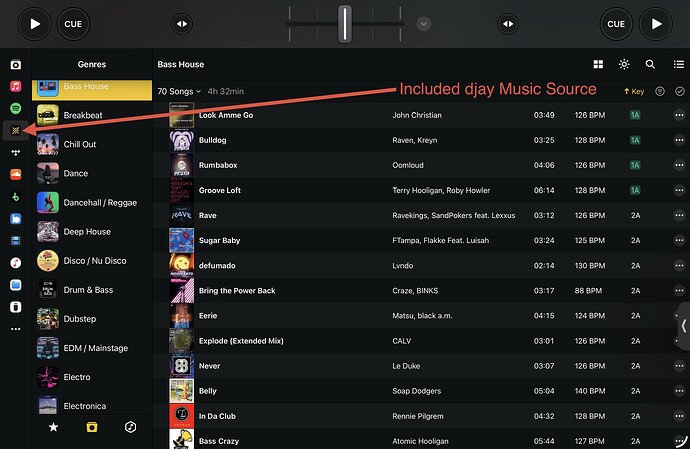The height and width of the screenshot is (449, 690).
Task: Open more options for Groove Loft
Action: click(x=679, y=190)
